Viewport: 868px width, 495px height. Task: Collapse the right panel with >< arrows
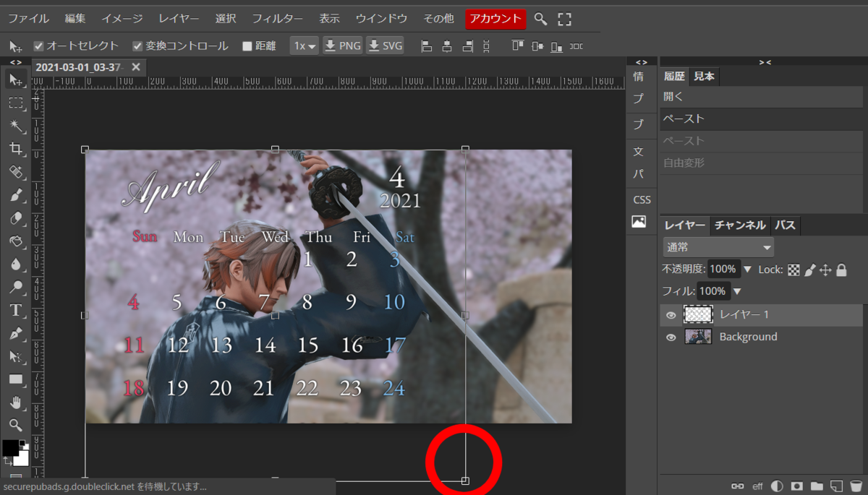tap(765, 62)
